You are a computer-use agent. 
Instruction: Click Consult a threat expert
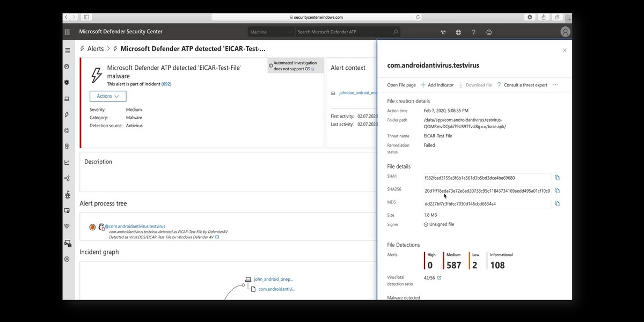click(522, 85)
